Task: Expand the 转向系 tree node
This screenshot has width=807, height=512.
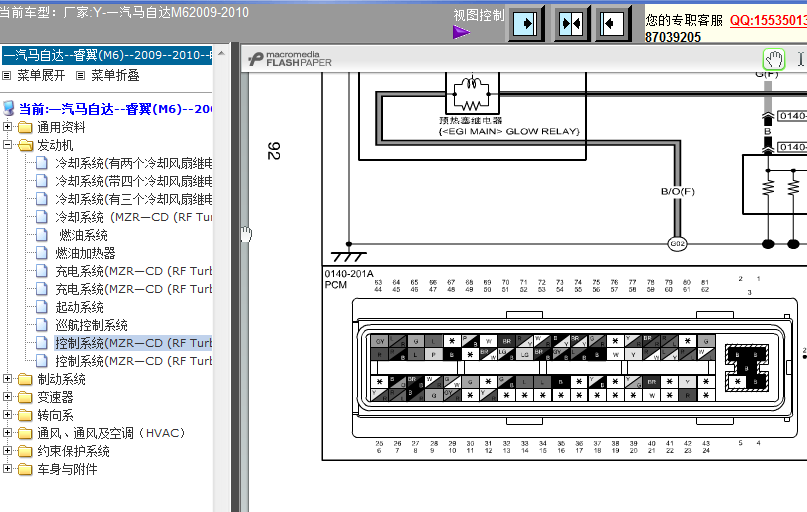Action: [x=7, y=415]
